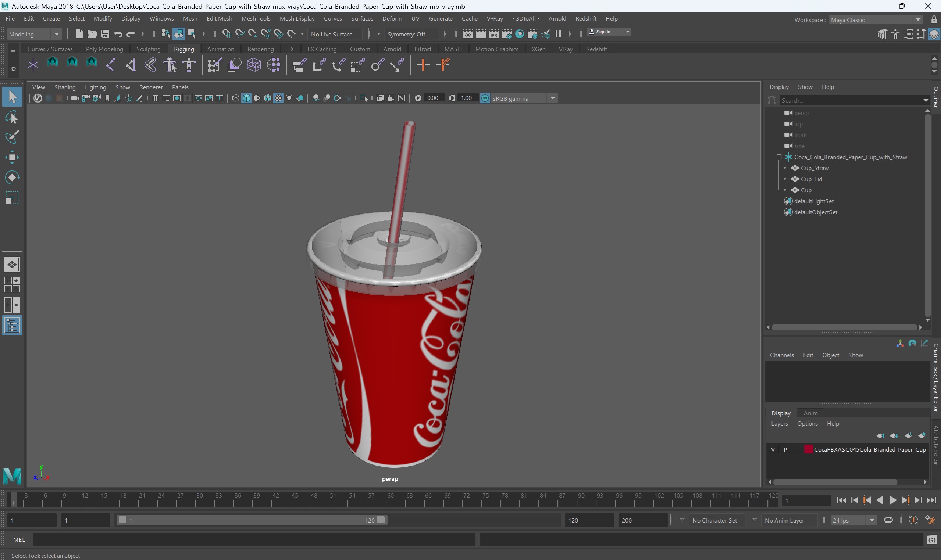The width and height of the screenshot is (941, 560).
Task: Open the Shading viewport menu
Action: (64, 87)
